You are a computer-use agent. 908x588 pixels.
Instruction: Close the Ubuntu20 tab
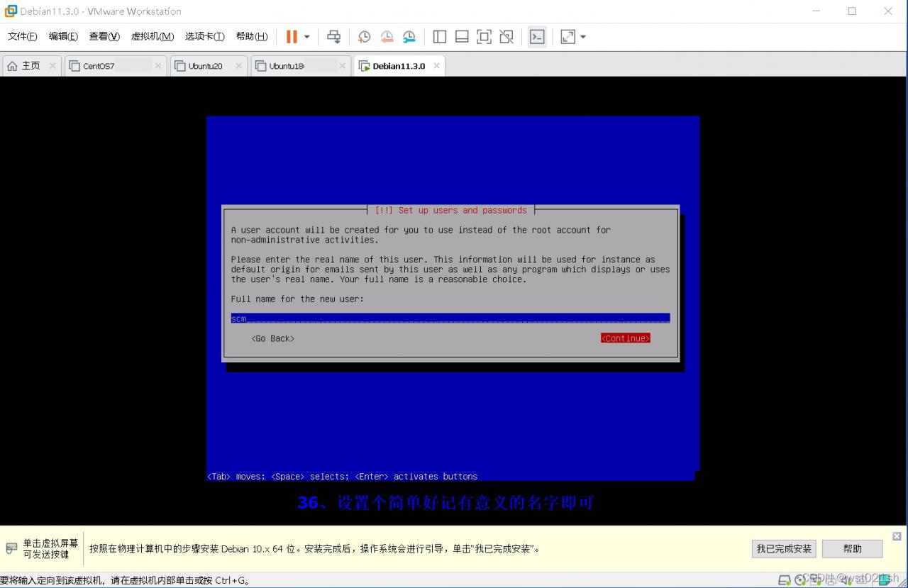point(238,66)
